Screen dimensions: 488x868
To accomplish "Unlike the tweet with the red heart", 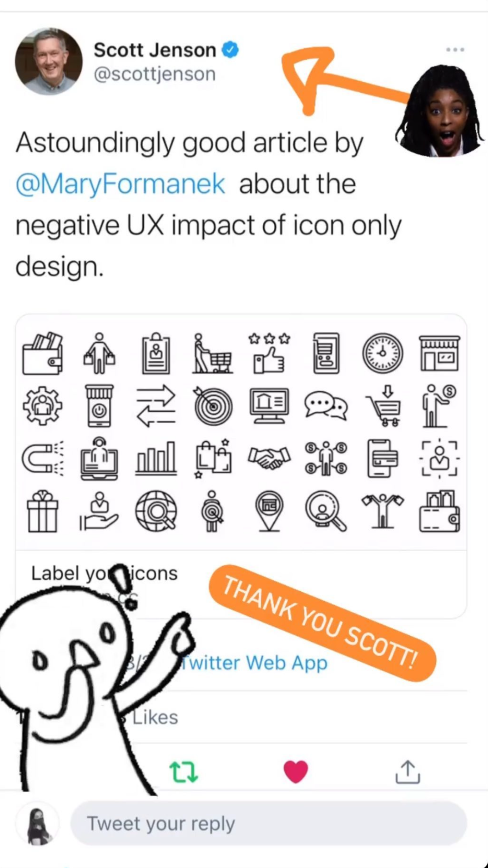I will (x=296, y=772).
